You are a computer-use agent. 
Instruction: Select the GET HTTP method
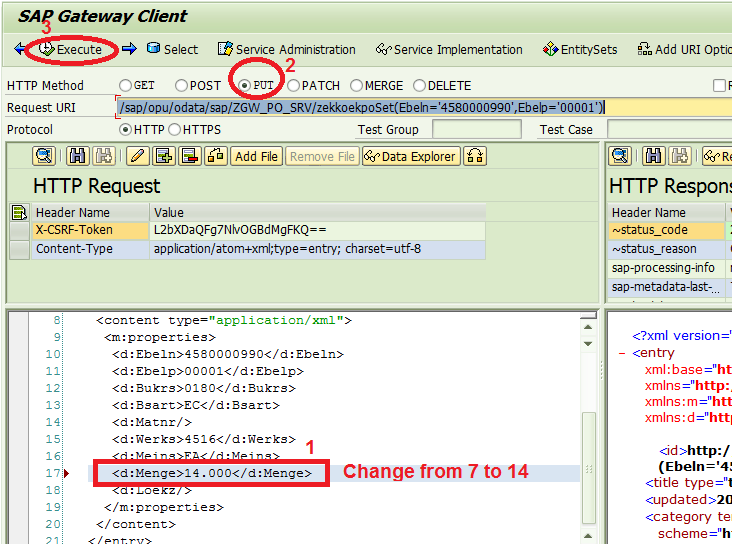[125, 85]
